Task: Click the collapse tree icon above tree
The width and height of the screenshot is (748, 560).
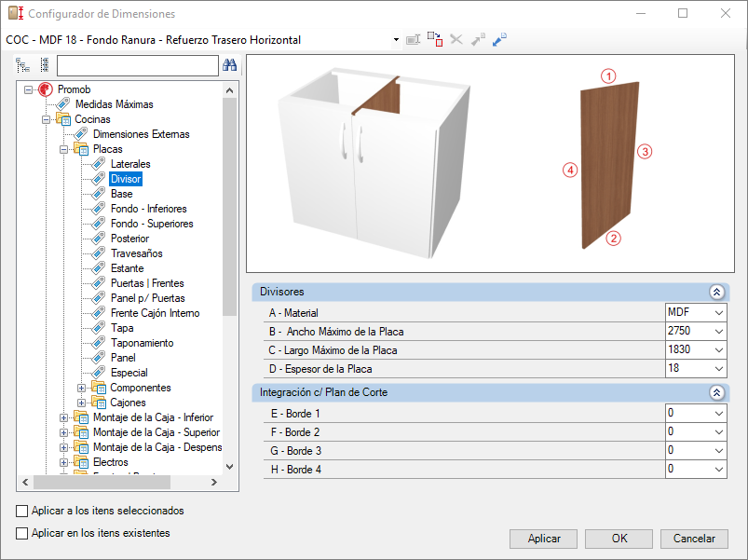Action: (45, 65)
